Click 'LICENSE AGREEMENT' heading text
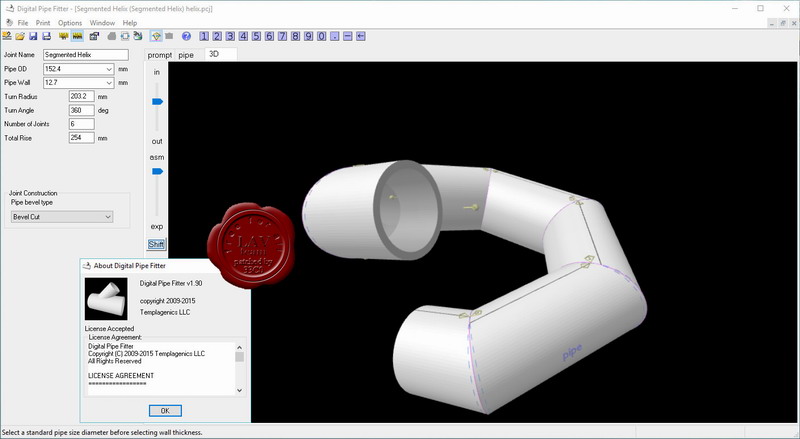The height and width of the screenshot is (439, 800). (x=121, y=376)
